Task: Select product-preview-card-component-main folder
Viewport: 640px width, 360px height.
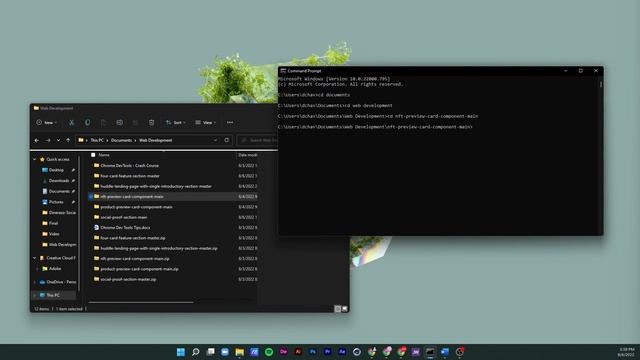Action: pos(136,207)
